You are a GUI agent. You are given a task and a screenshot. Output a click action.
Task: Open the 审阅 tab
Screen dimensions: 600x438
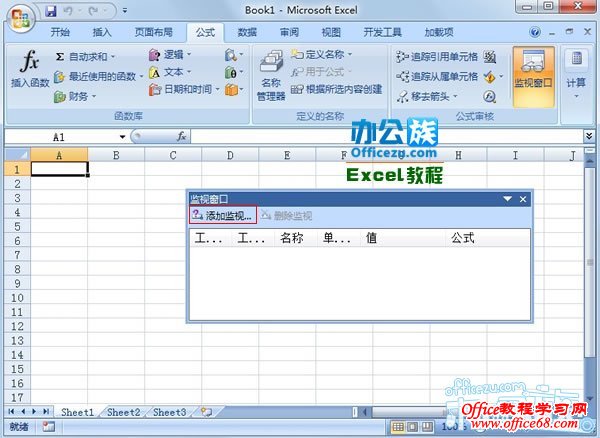coord(289,33)
